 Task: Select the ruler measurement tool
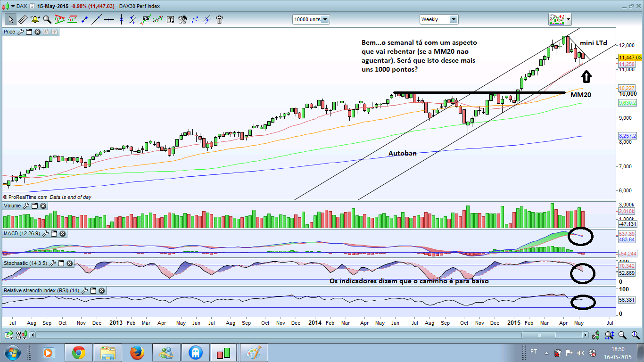coord(23,19)
